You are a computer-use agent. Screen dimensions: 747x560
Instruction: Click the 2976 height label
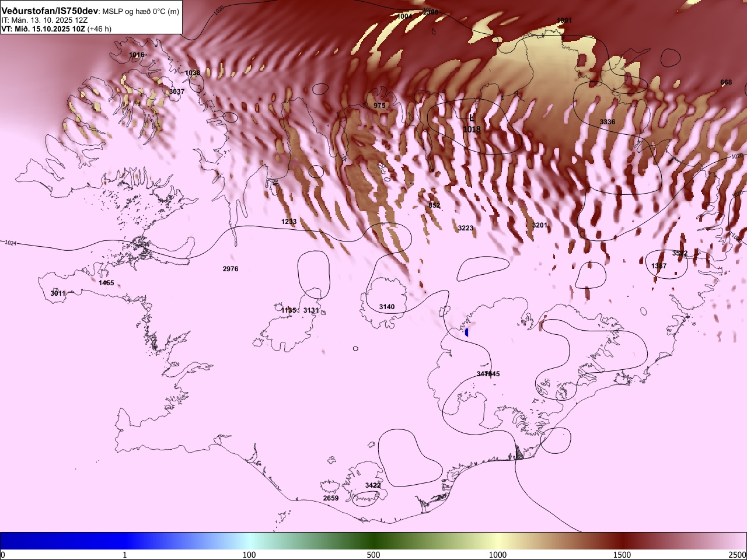pos(231,269)
